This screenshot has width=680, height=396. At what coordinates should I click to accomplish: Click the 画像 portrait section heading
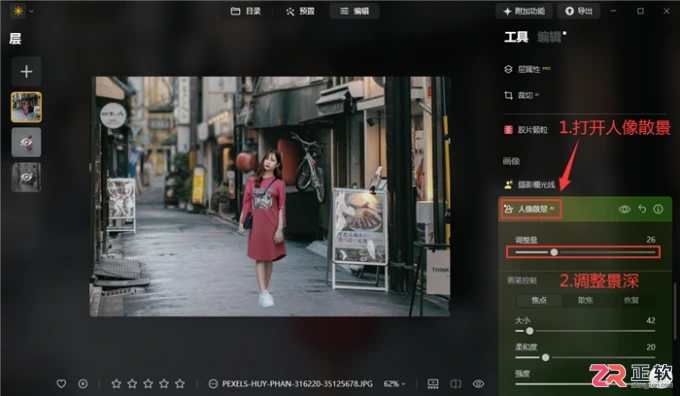pyautogui.click(x=511, y=161)
